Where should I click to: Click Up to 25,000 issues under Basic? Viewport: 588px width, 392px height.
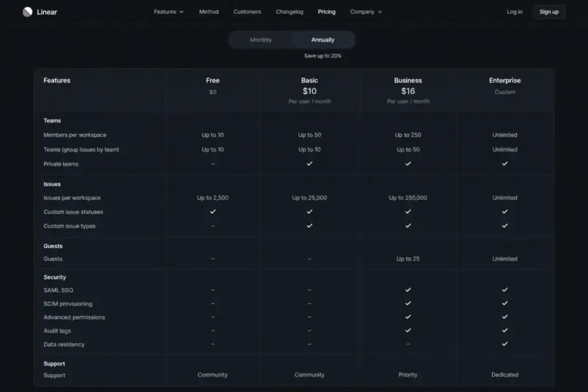[x=310, y=198]
